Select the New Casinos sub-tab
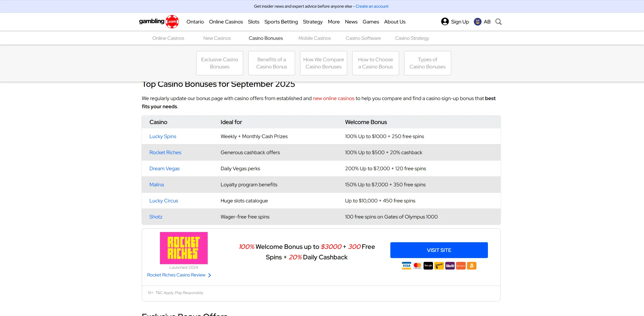Screen dimensions: 644x316 [217, 38]
